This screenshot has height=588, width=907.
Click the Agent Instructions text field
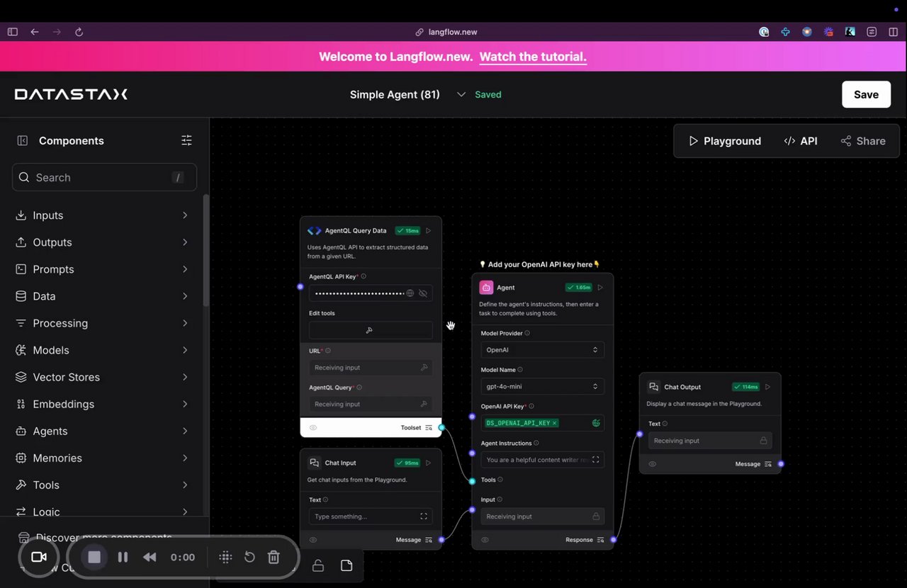542,460
